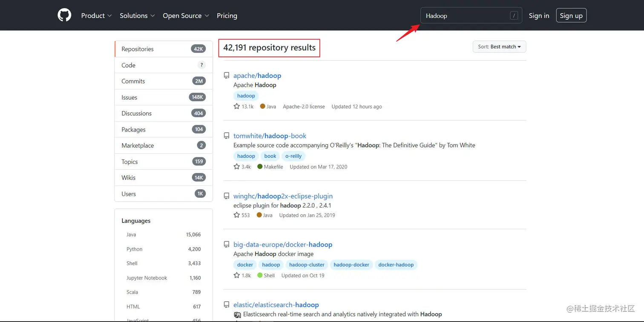Viewport: 644px width, 322px height.
Task: Switch to Commits results
Action: coord(133,81)
